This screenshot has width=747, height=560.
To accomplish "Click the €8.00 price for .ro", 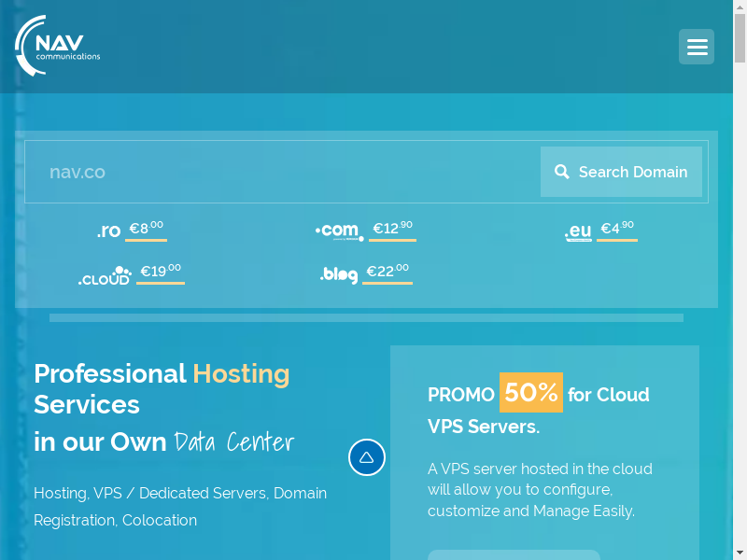I will tap(146, 229).
